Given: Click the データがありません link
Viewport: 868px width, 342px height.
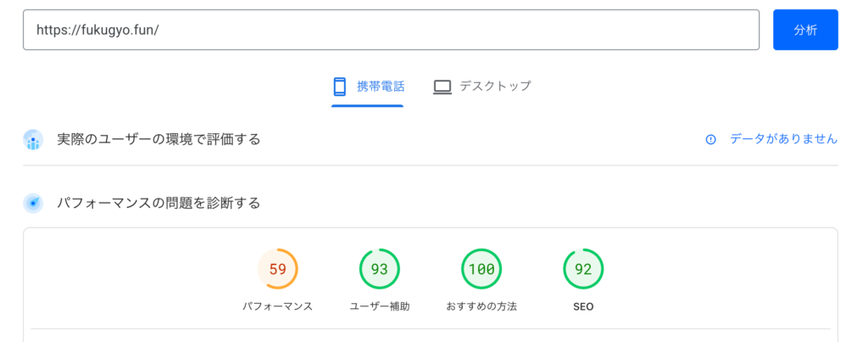Looking at the screenshot, I should tap(783, 139).
